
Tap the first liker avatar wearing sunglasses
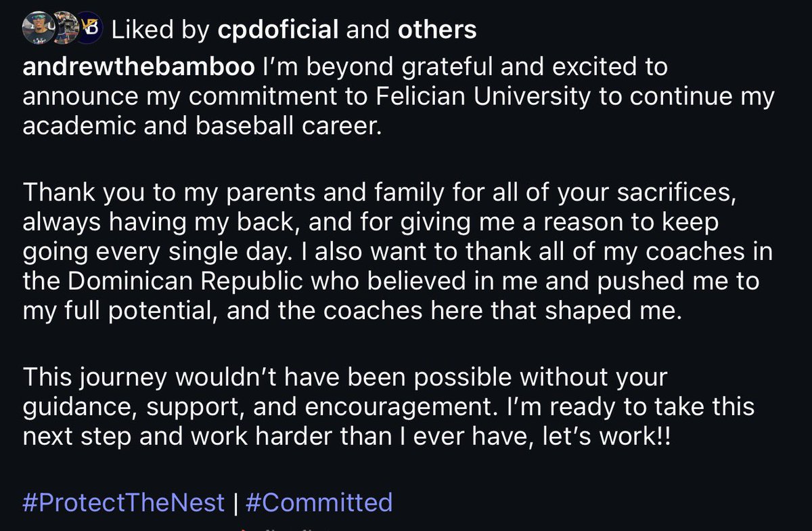click(x=35, y=29)
